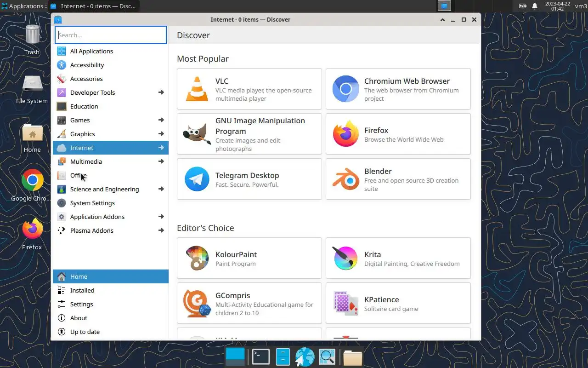588x368 pixels.
Task: Click the Discover taskbar window button
Action: [x=93, y=6]
